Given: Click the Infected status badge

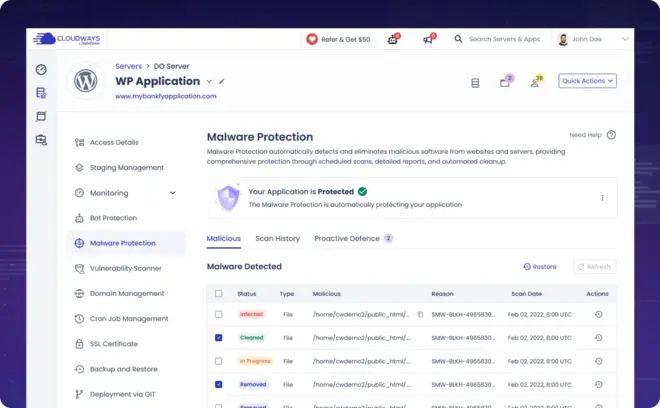Looking at the screenshot, I should click(251, 314).
